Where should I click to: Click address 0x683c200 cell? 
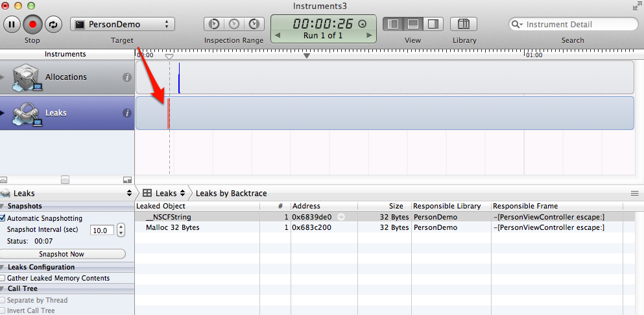312,227
